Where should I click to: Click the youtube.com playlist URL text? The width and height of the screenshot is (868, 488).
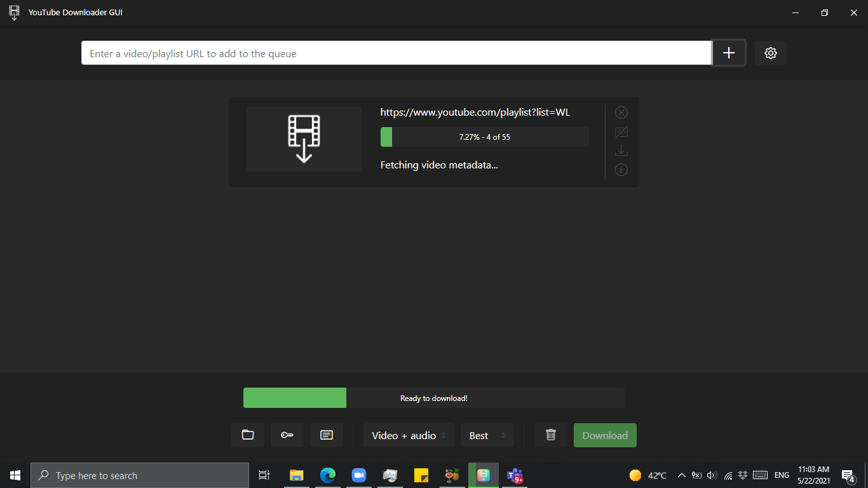(475, 112)
